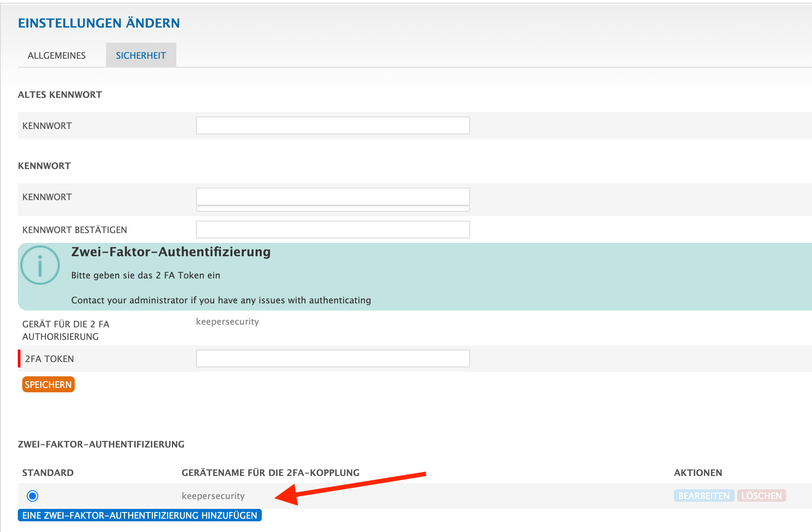
Task: Click the Gerätename für die 2FA-Kopplung column header
Action: 270,472
